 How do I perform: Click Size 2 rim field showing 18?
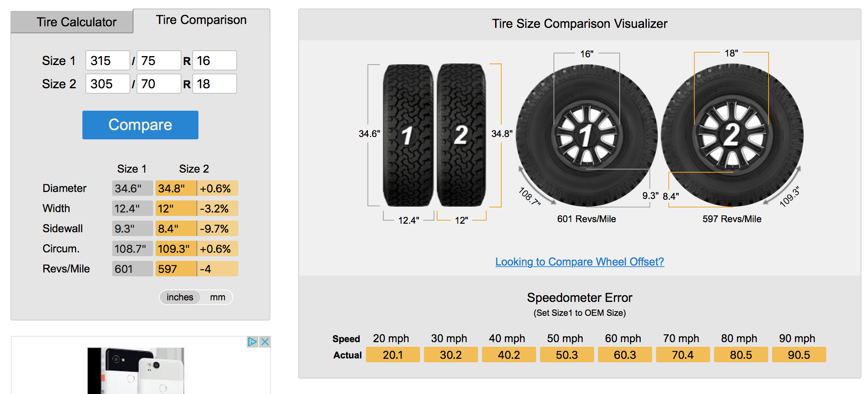(x=215, y=84)
